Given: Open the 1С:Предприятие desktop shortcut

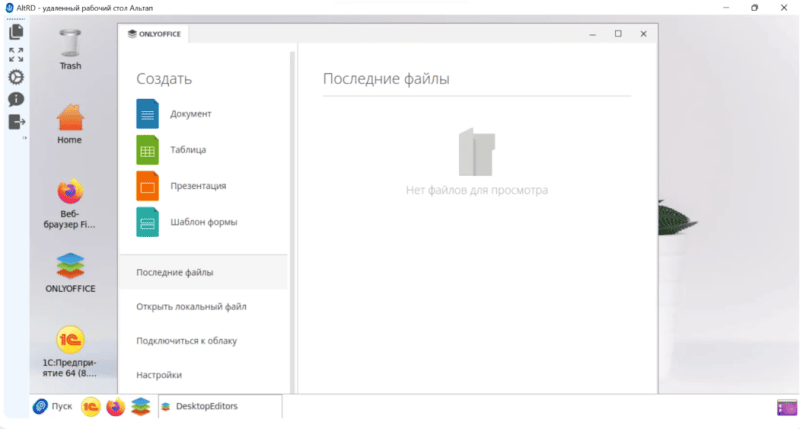Looking at the screenshot, I should (70, 340).
